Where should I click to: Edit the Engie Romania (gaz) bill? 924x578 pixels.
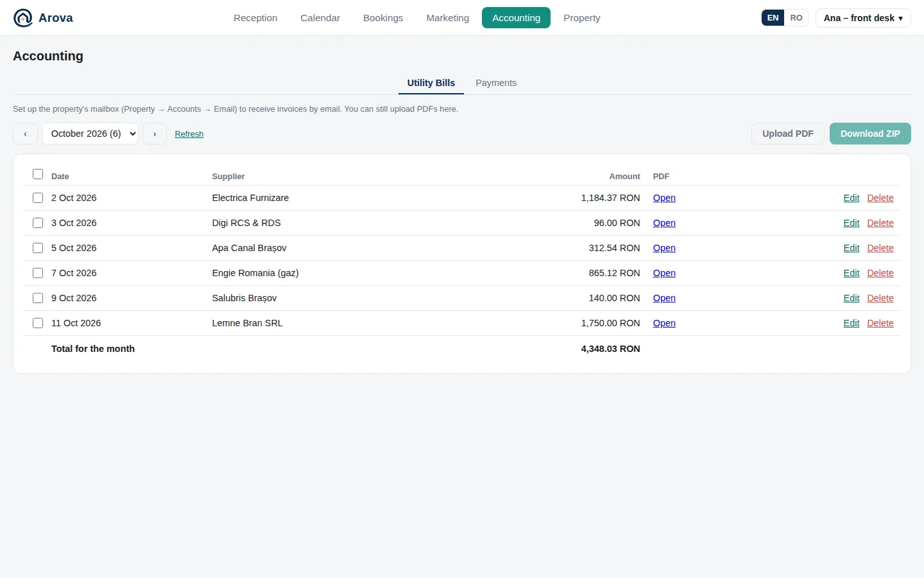(x=851, y=273)
